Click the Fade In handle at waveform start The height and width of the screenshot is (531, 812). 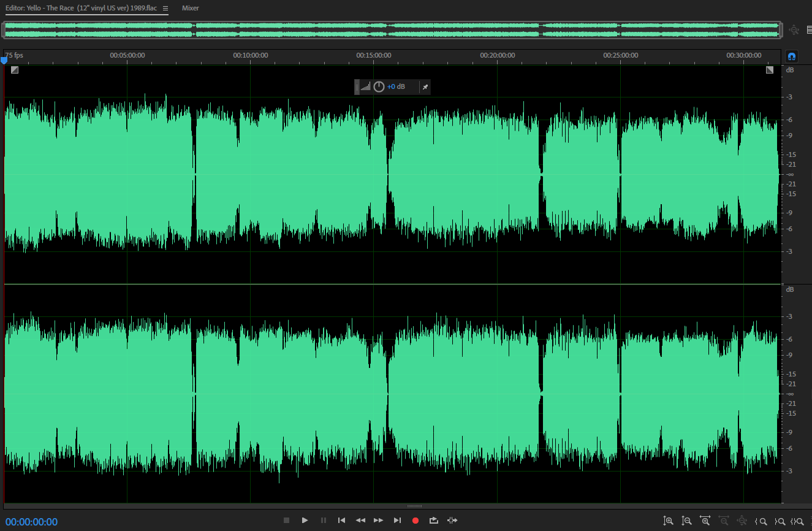[15, 70]
